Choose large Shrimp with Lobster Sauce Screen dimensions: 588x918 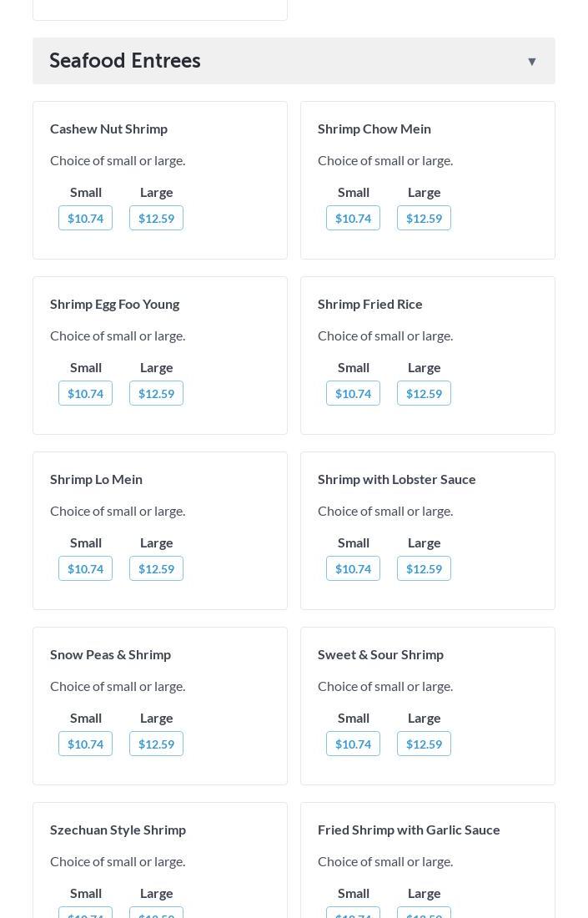pyautogui.click(x=424, y=568)
